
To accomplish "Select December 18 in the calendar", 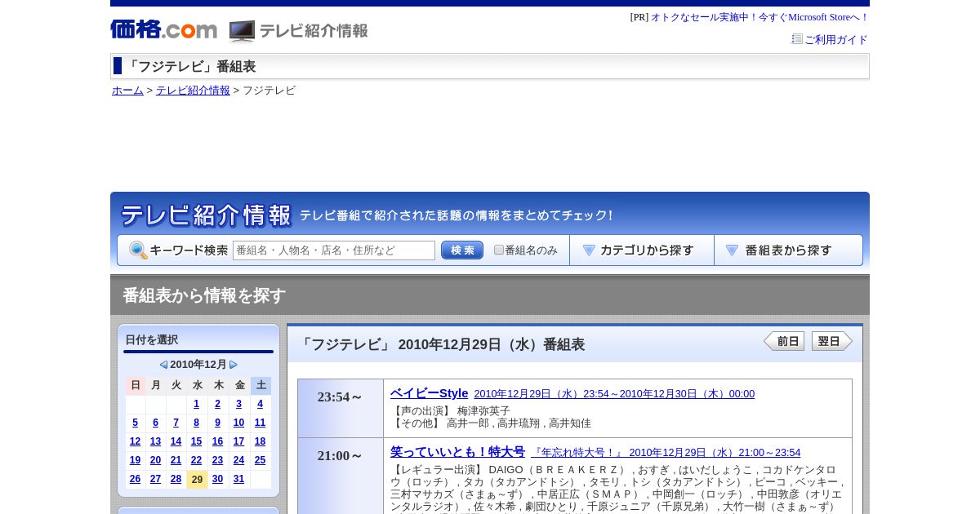I will pyautogui.click(x=260, y=441).
